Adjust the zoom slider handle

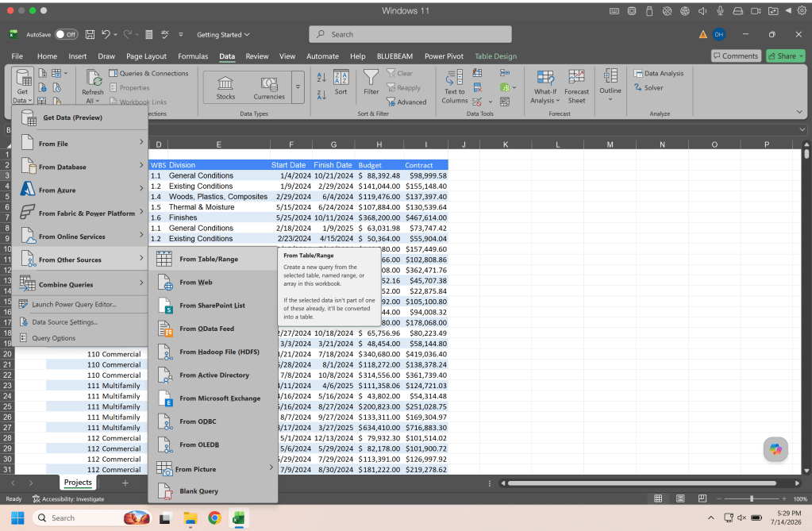click(752, 498)
